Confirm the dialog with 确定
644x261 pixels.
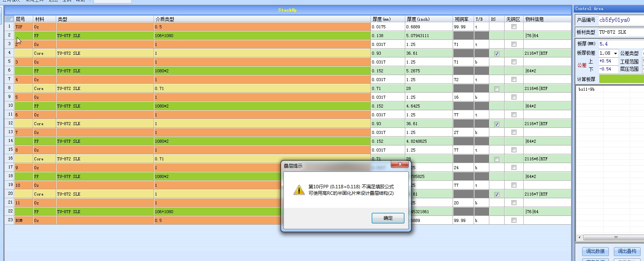click(388, 218)
